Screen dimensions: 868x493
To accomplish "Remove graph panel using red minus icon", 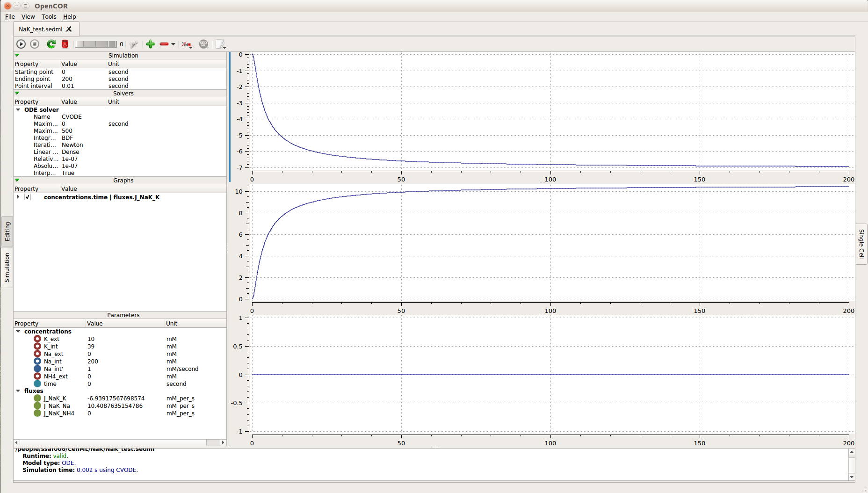I will (164, 44).
